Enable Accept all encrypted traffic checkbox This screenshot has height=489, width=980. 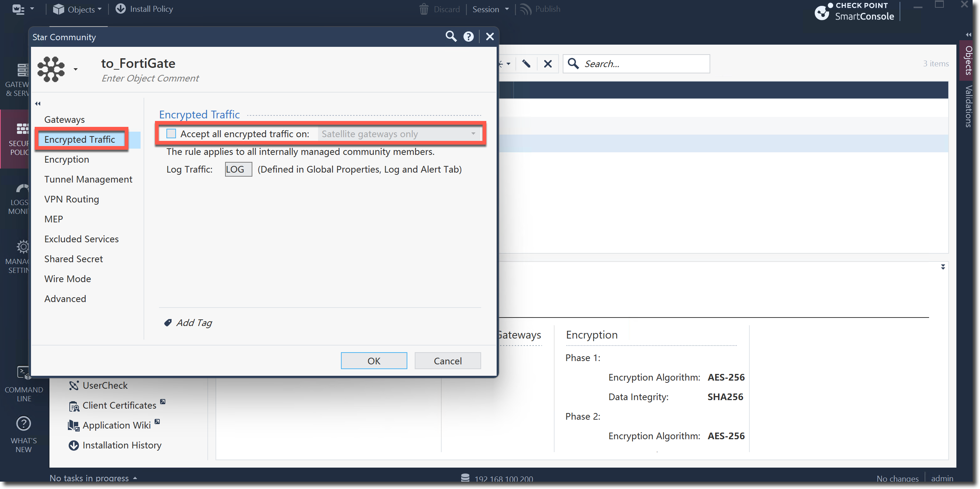pyautogui.click(x=171, y=133)
